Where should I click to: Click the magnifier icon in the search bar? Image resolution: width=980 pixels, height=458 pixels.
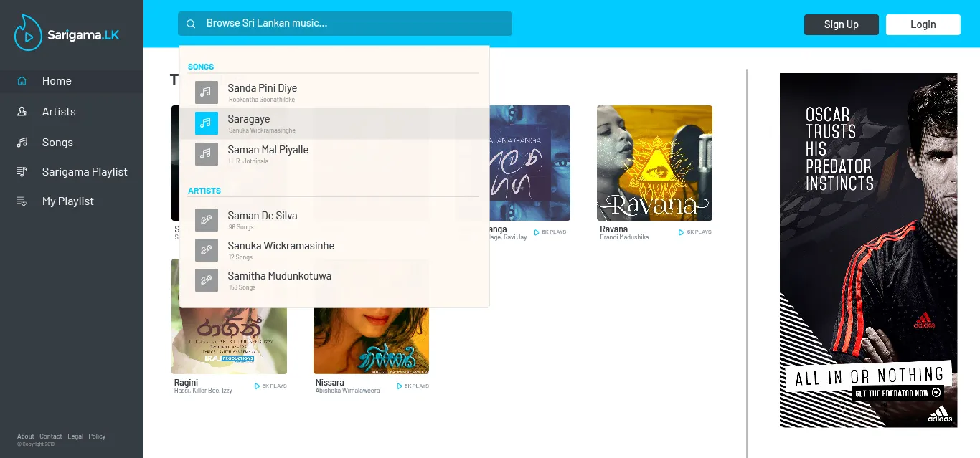[x=191, y=24]
